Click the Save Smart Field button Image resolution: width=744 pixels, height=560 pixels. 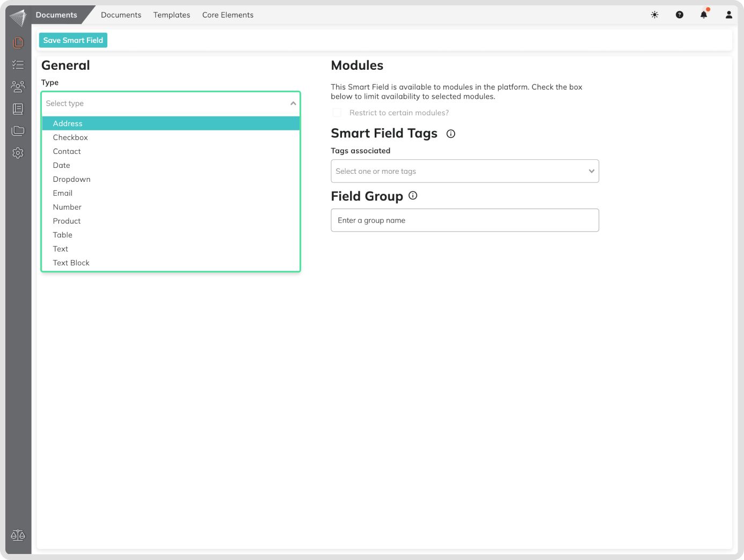point(73,40)
